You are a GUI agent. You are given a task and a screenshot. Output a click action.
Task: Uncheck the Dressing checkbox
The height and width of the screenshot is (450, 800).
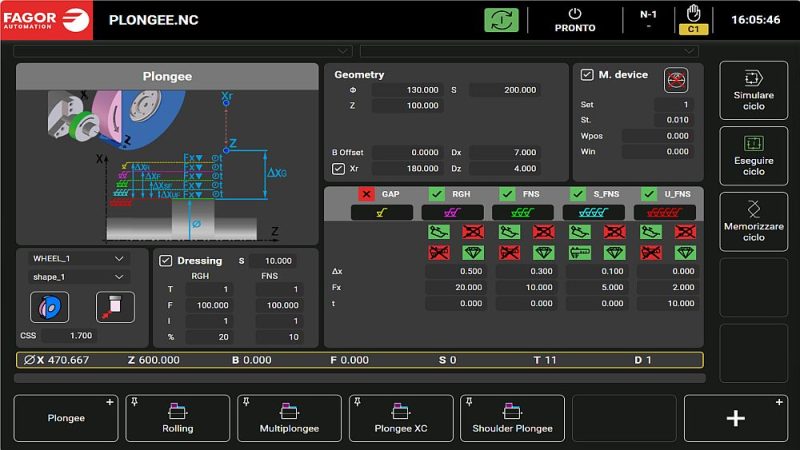(x=165, y=261)
